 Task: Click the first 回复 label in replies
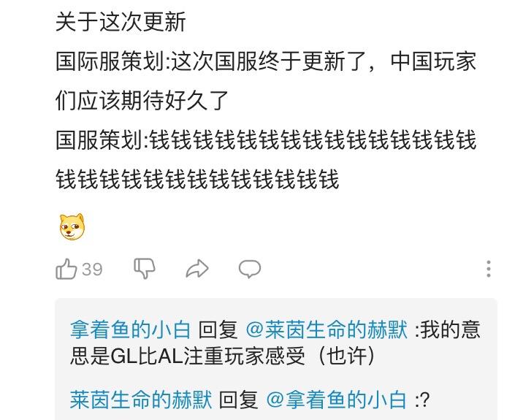point(218,329)
